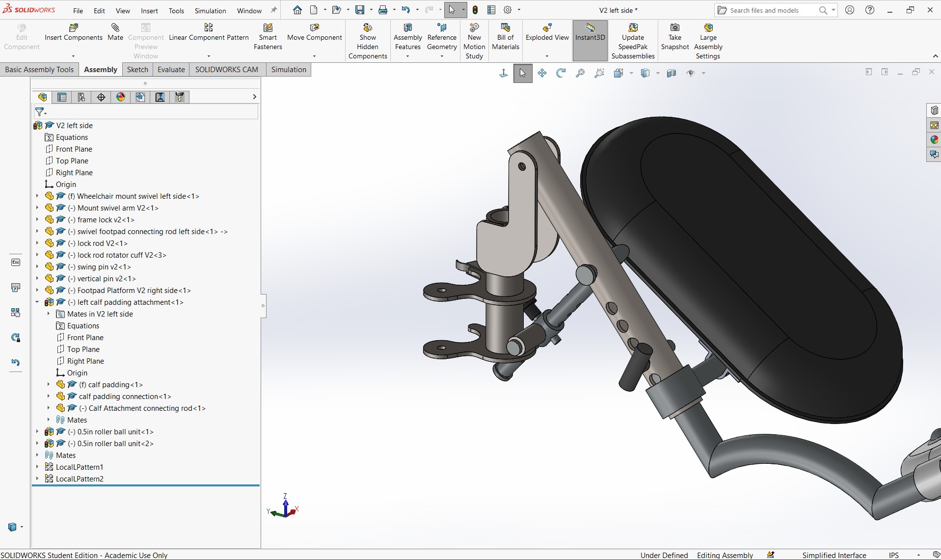The height and width of the screenshot is (560, 941).
Task: Open the Help question mark icon
Action: (x=870, y=10)
